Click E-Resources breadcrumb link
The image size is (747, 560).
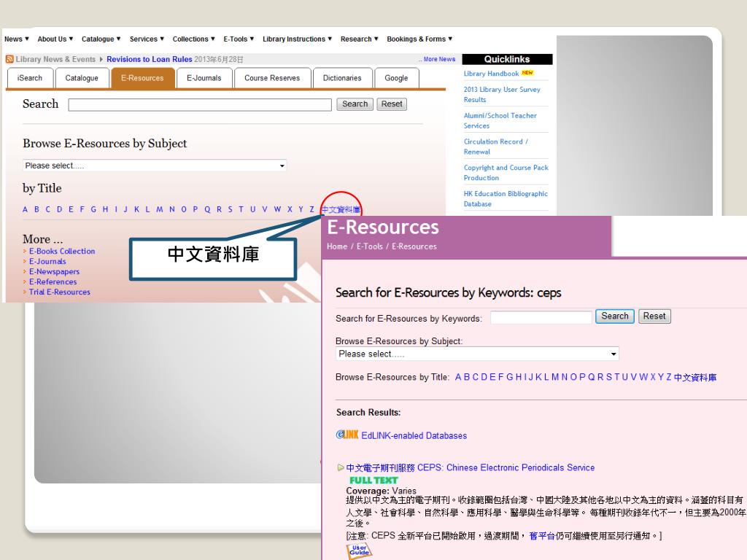[414, 246]
